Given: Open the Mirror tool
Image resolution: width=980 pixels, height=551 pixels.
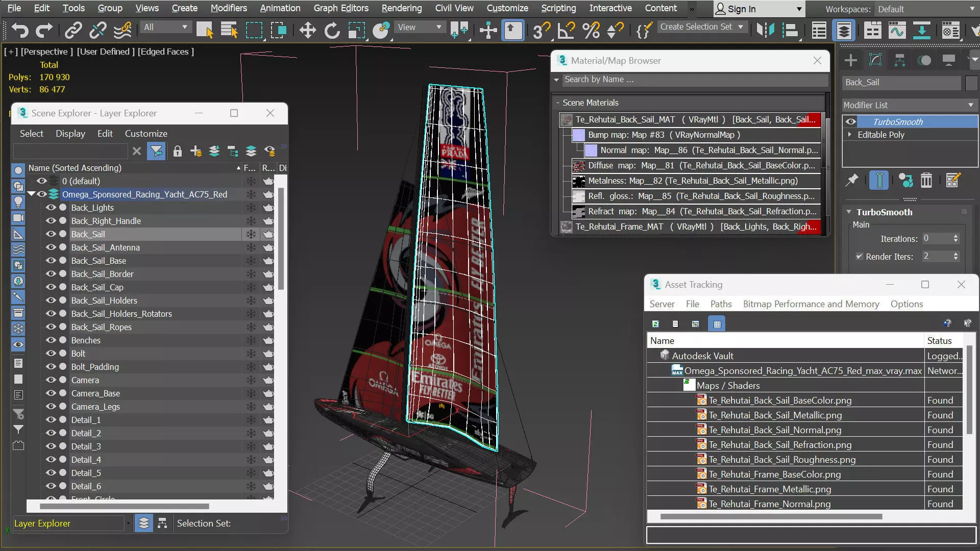Looking at the screenshot, I should (x=766, y=31).
